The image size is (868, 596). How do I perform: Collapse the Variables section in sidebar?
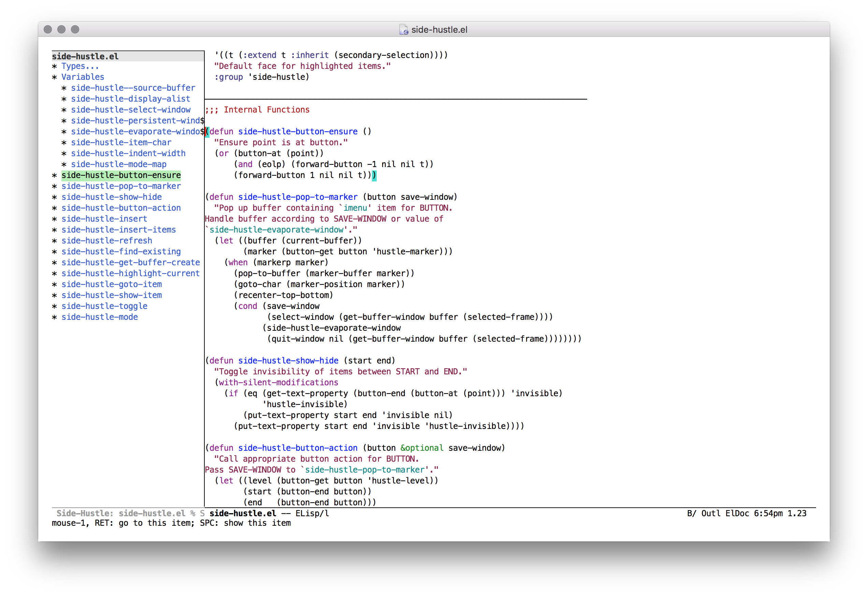[83, 77]
